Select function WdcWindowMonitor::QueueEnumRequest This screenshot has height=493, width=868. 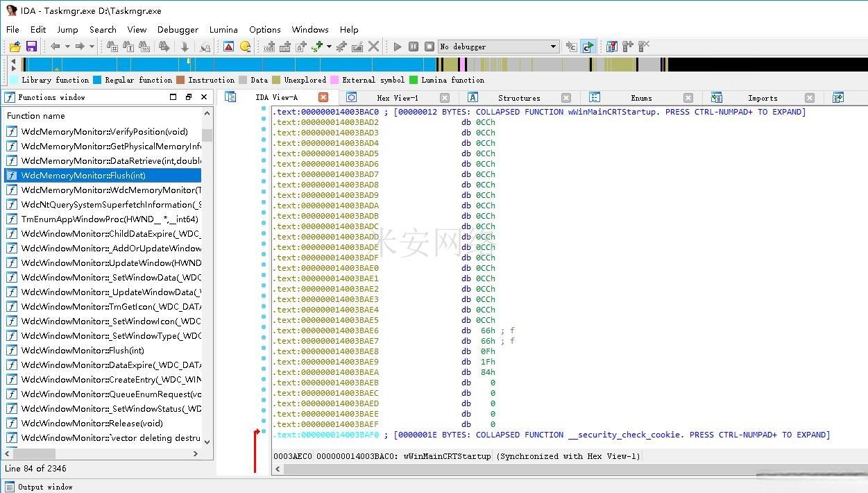(x=104, y=394)
